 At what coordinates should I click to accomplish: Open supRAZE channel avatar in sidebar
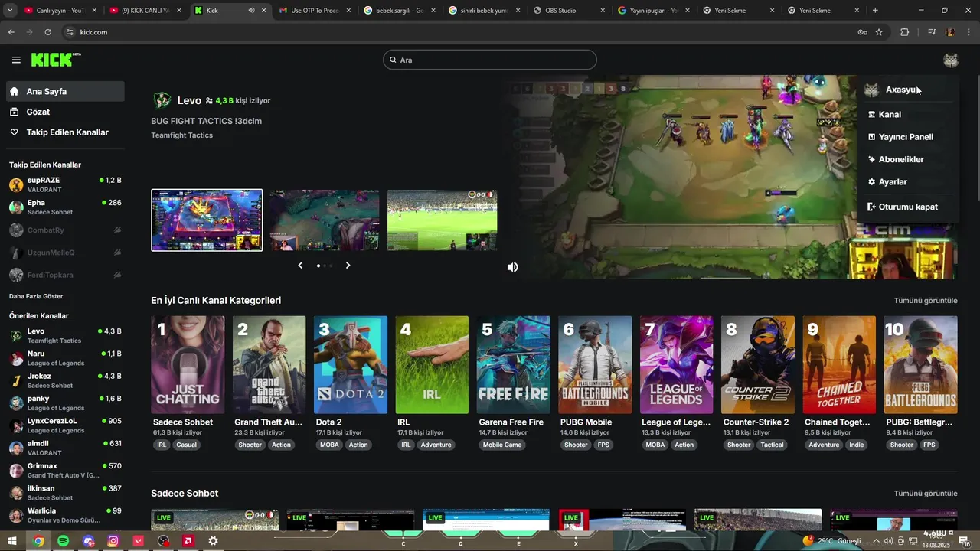(16, 184)
